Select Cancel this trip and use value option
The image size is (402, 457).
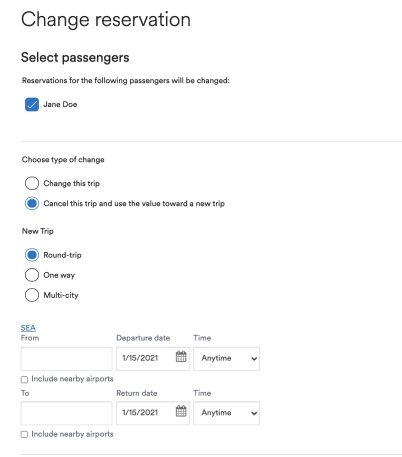point(32,203)
